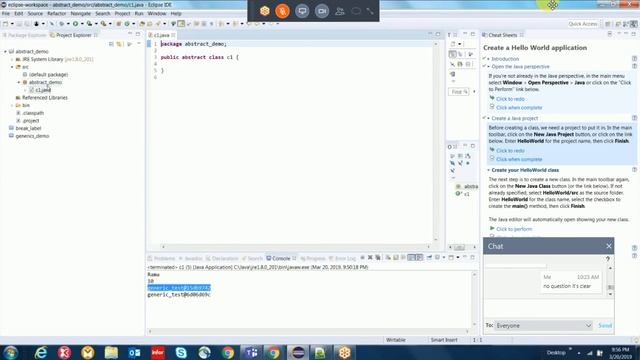The height and width of the screenshot is (360, 640).
Task: Open the Project menu
Action: point(122,13)
